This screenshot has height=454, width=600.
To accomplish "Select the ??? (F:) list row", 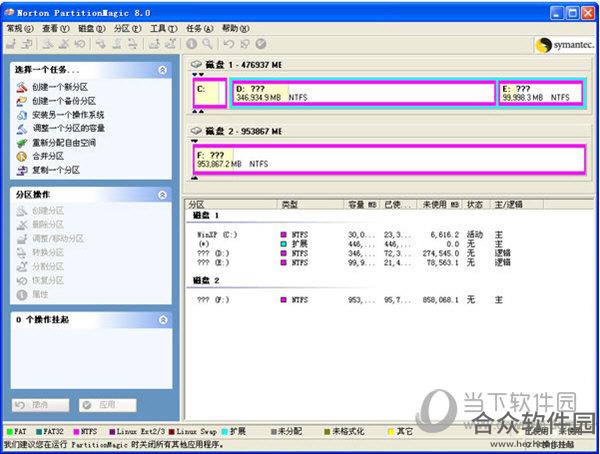I will [354, 300].
